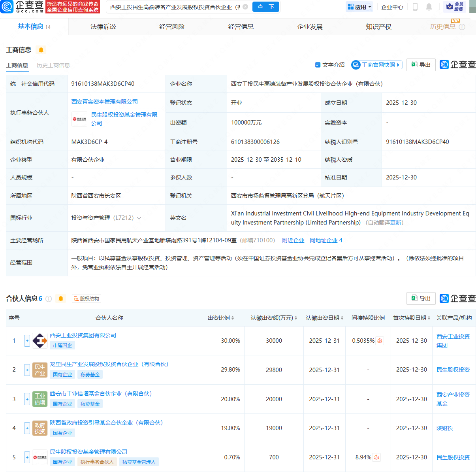Sort by 首次持股日期 column

pos(429,318)
